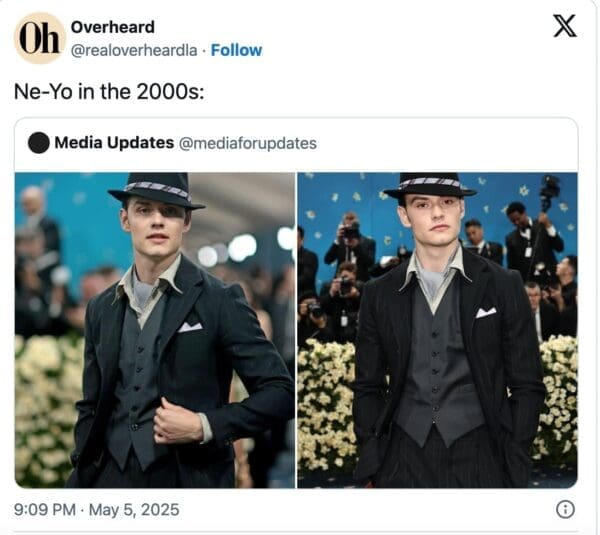Click the hat in the left photo
This screenshot has height=535, width=600.
(155, 189)
